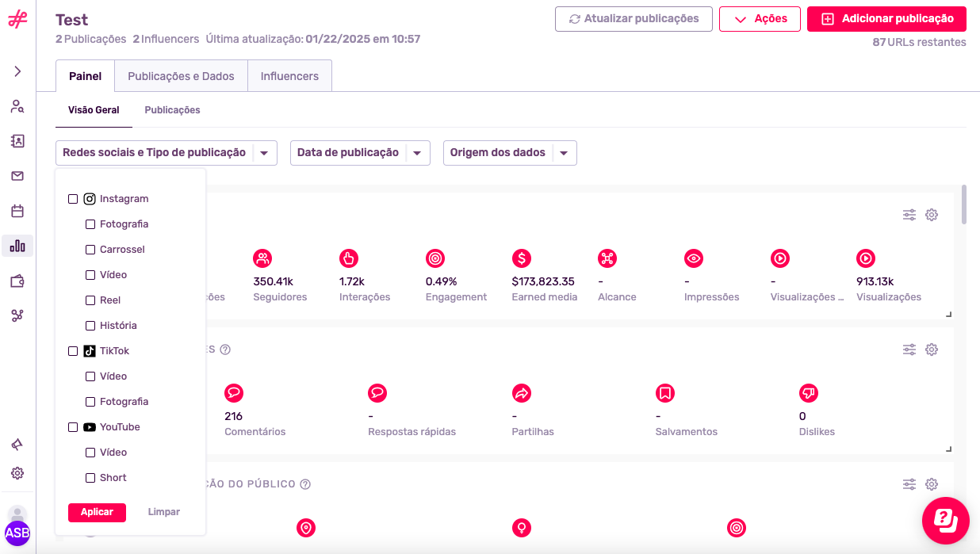
Task: Check the Reel checkbox
Action: pos(90,300)
